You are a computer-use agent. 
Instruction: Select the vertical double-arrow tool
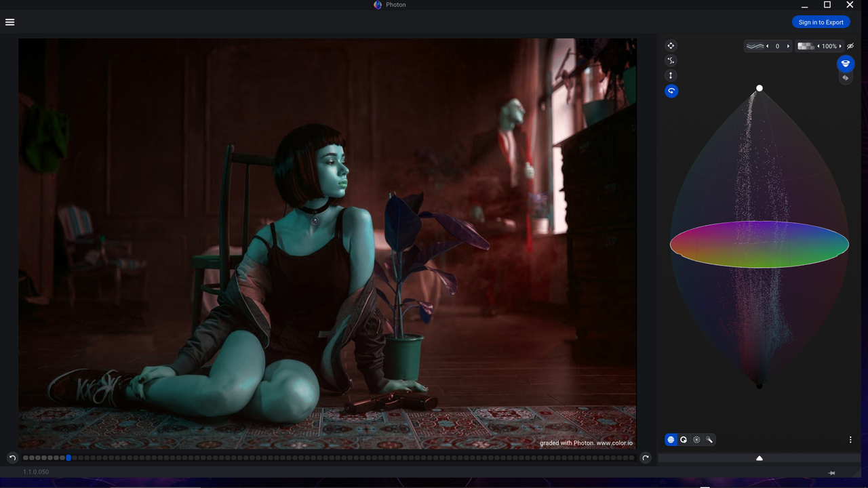point(671,75)
